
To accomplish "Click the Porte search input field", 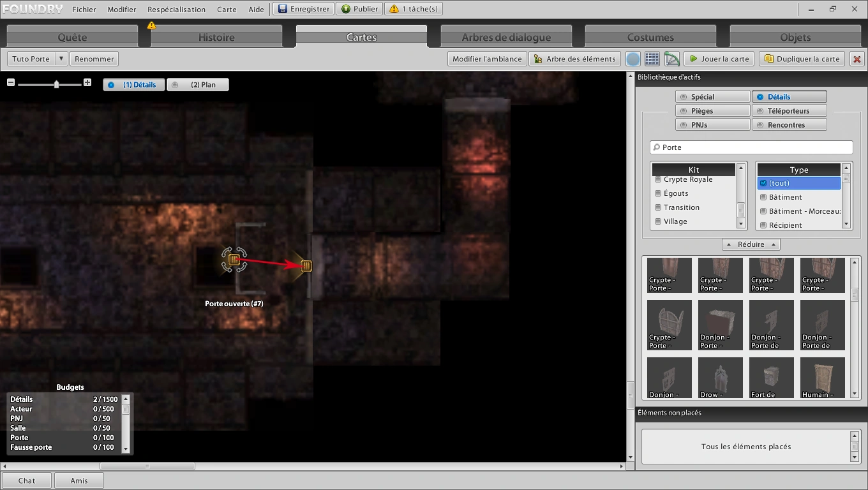I will click(x=751, y=147).
